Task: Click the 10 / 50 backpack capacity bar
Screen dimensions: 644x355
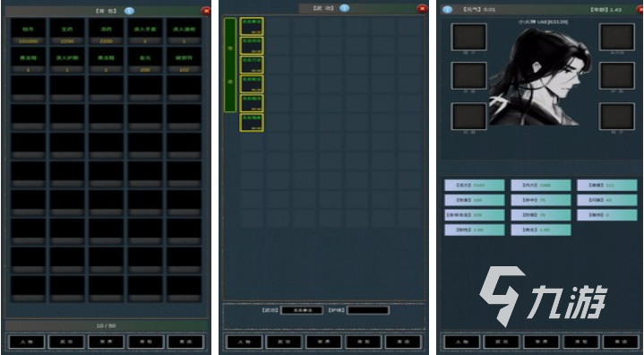Action: click(x=107, y=325)
